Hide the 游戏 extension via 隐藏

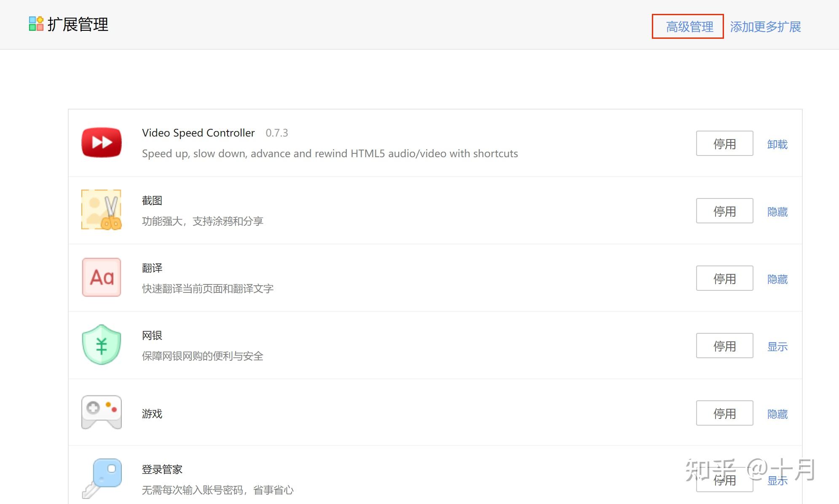(x=777, y=414)
